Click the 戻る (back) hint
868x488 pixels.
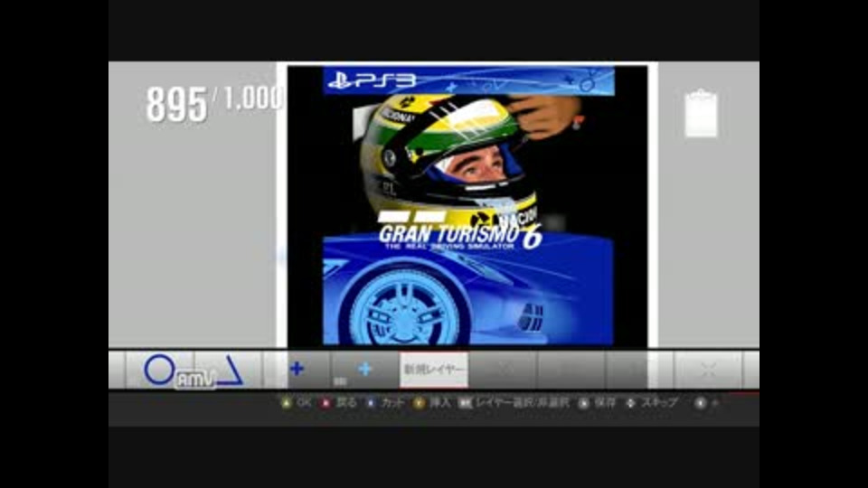click(346, 403)
